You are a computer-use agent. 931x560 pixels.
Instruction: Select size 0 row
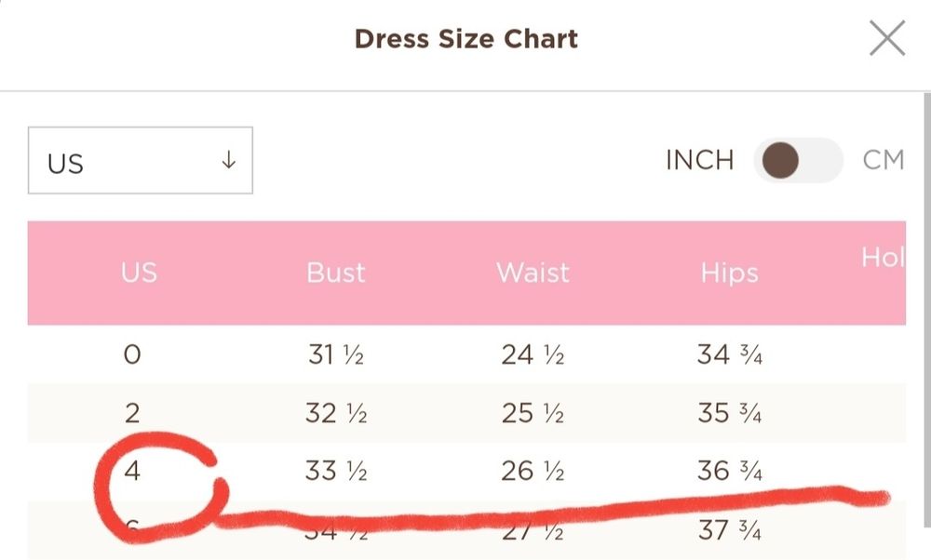coord(132,354)
